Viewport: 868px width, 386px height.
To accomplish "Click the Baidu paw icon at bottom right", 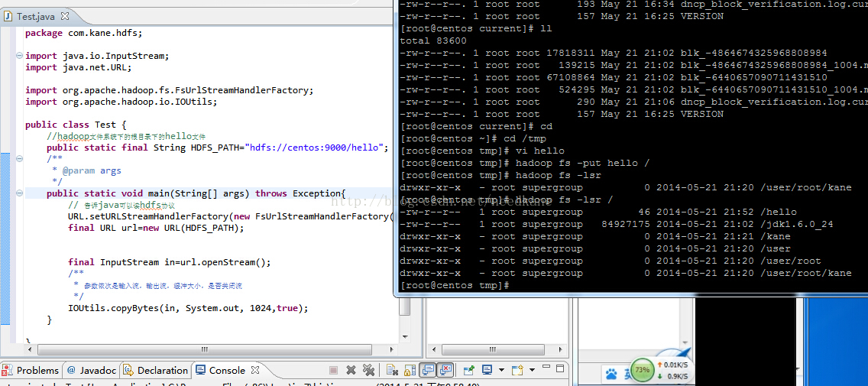I will [611, 374].
